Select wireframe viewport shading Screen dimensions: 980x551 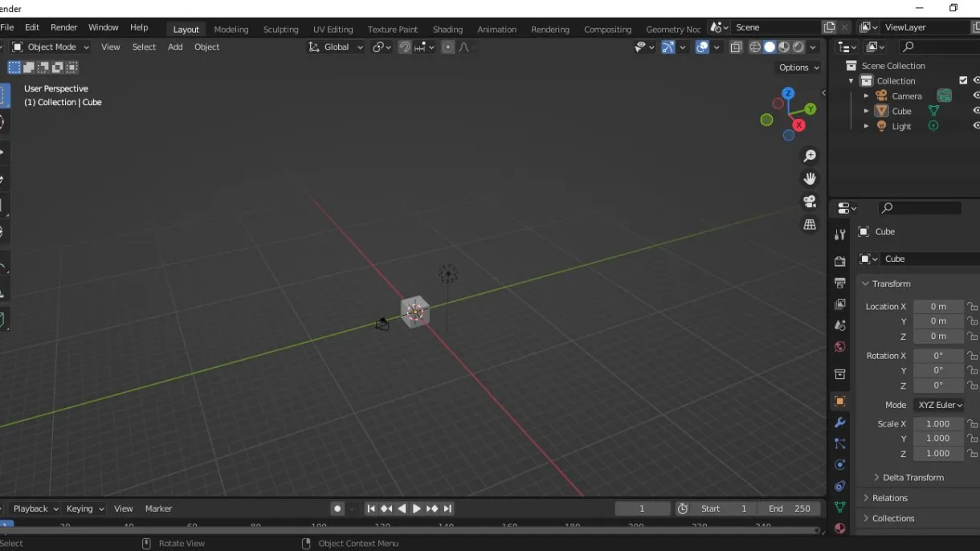point(755,47)
